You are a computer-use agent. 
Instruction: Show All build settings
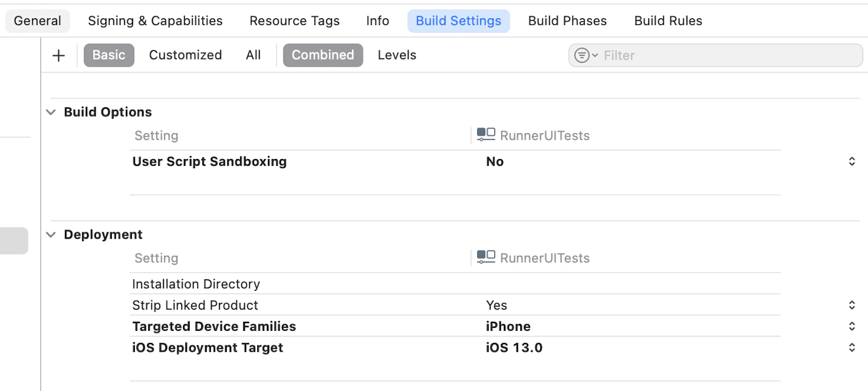253,55
